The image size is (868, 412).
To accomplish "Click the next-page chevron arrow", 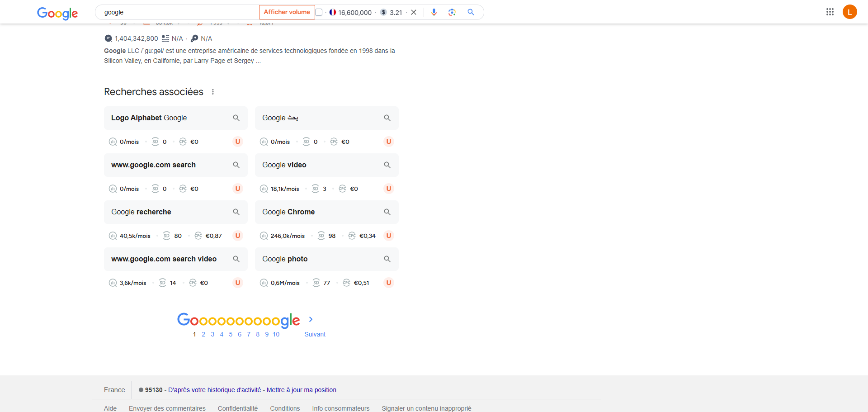I will coord(311,319).
